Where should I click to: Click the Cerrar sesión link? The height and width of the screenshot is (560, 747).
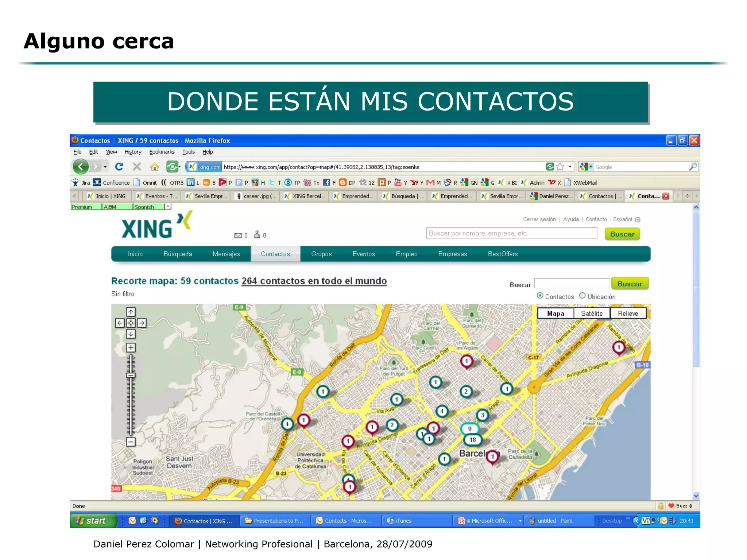[x=539, y=219]
